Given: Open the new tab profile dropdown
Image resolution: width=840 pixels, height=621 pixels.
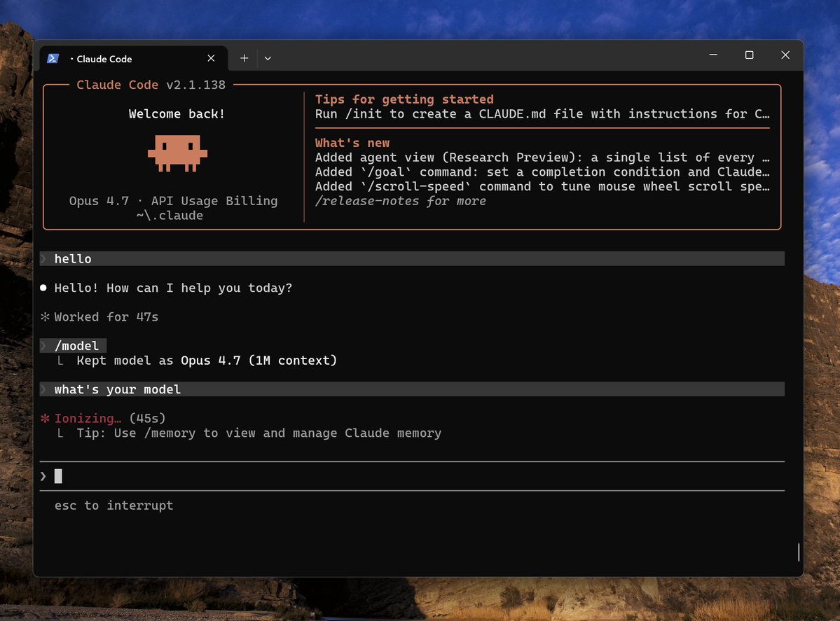Looking at the screenshot, I should [x=268, y=58].
